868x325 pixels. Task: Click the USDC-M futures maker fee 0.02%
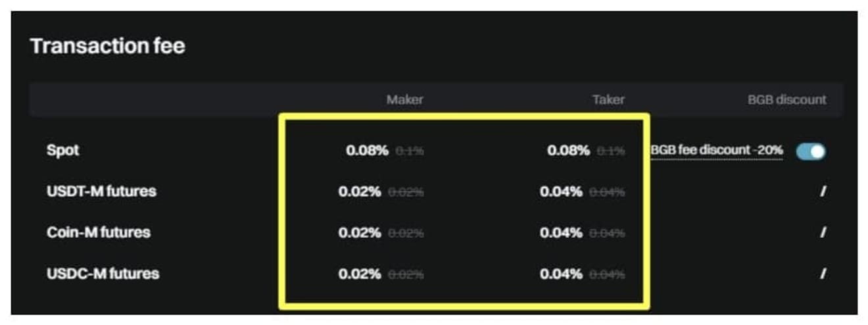[x=359, y=274]
